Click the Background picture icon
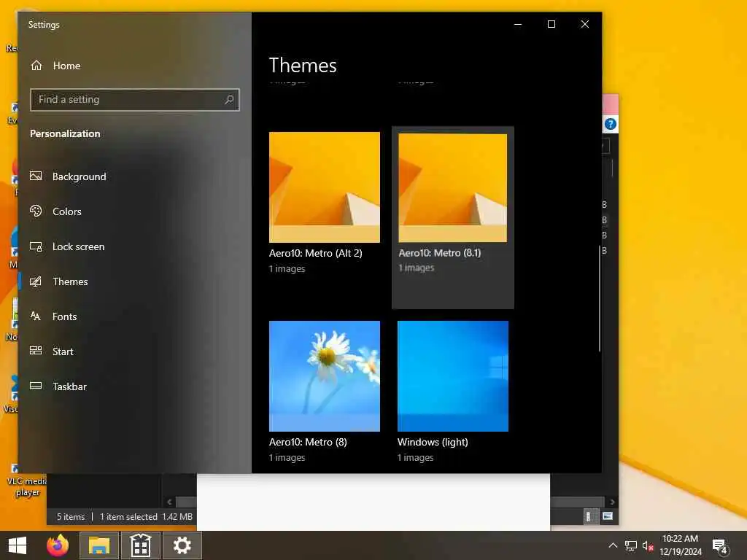 tap(36, 176)
